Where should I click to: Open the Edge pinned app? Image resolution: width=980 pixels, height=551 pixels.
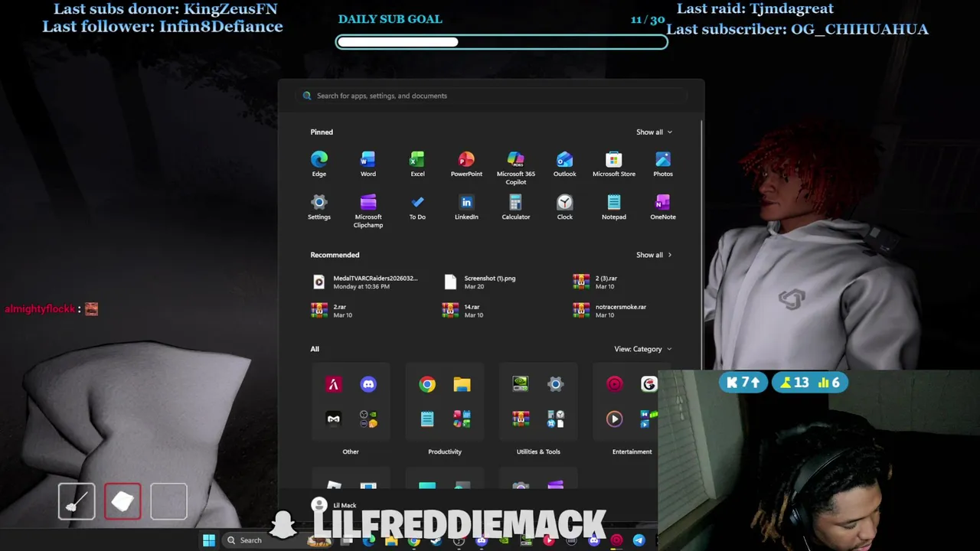319,164
